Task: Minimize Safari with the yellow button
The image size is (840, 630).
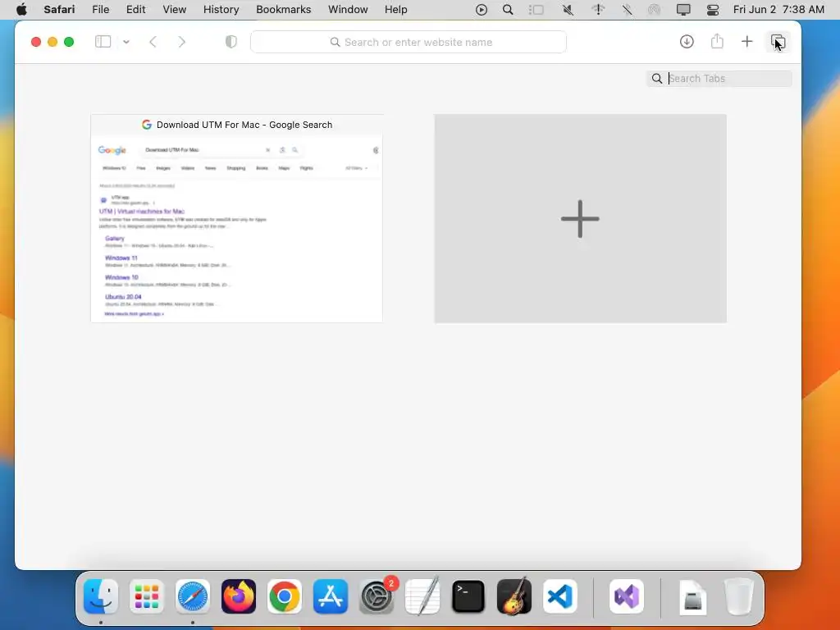Action: [x=52, y=42]
